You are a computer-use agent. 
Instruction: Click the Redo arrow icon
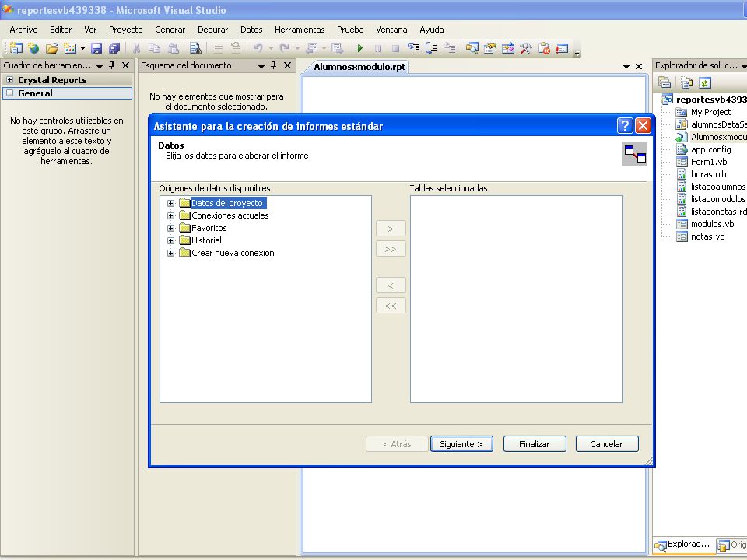pos(285,48)
